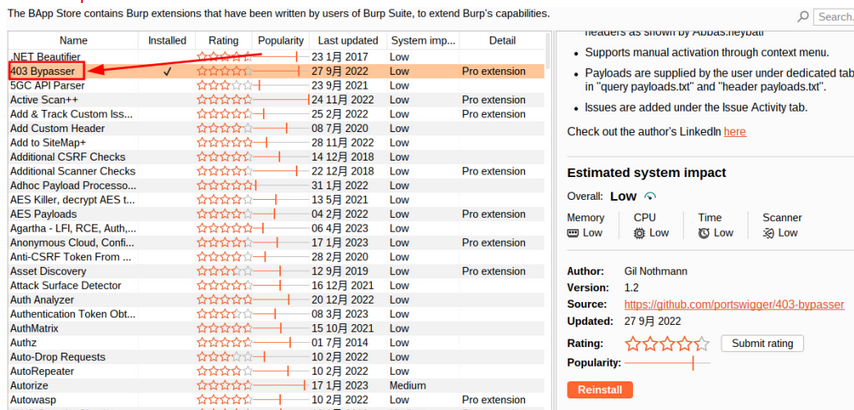Select the Asset Discovery extension

click(276, 271)
